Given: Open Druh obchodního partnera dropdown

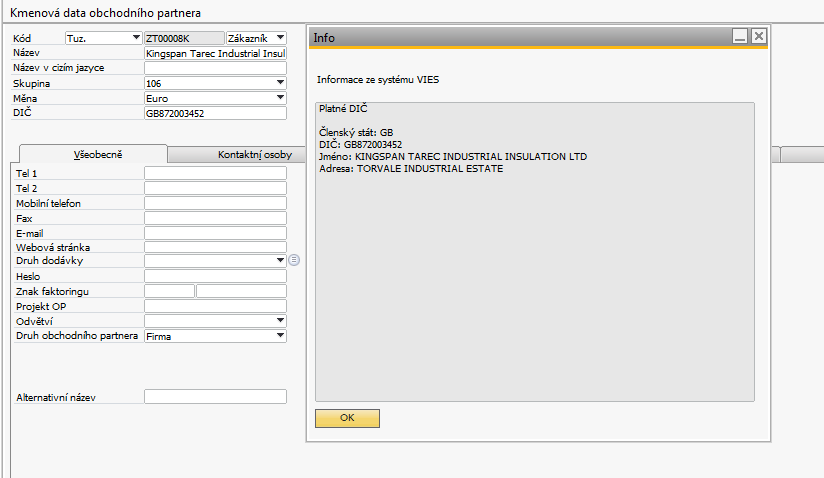Looking at the screenshot, I should click(280, 336).
